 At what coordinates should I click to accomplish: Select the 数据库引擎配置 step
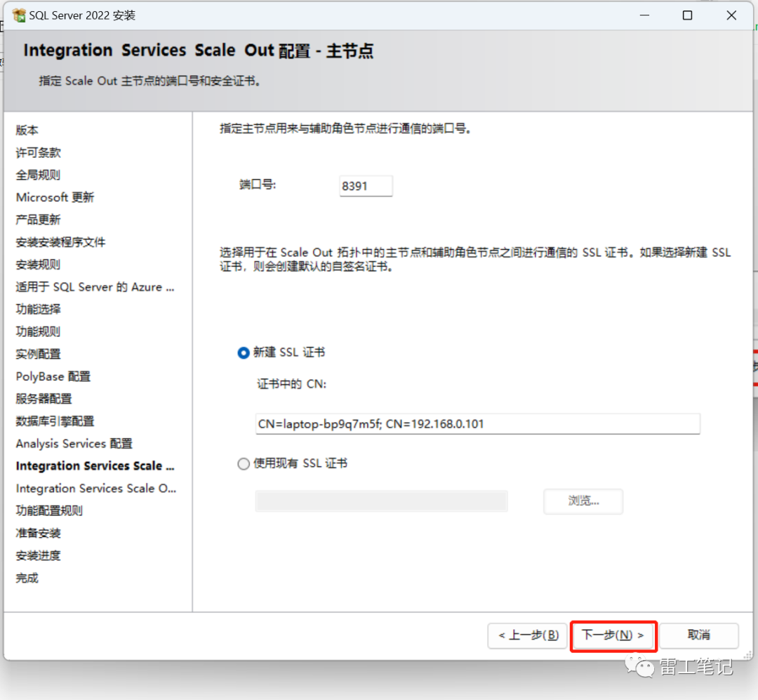click(55, 421)
